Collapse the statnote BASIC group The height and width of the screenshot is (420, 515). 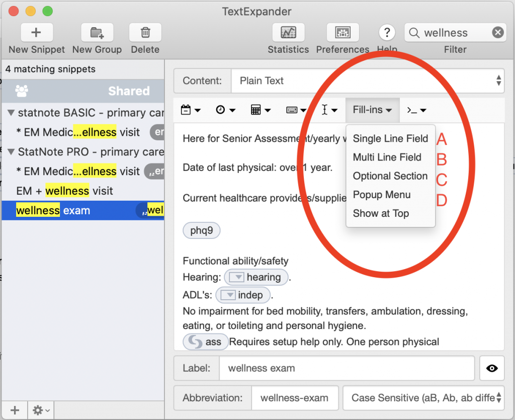[11, 113]
